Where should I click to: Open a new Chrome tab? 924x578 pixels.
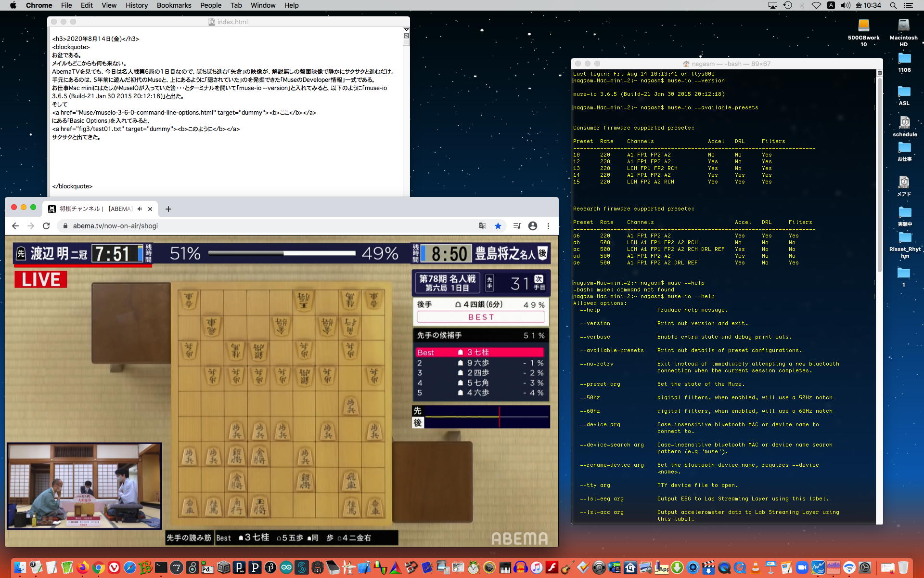click(168, 209)
